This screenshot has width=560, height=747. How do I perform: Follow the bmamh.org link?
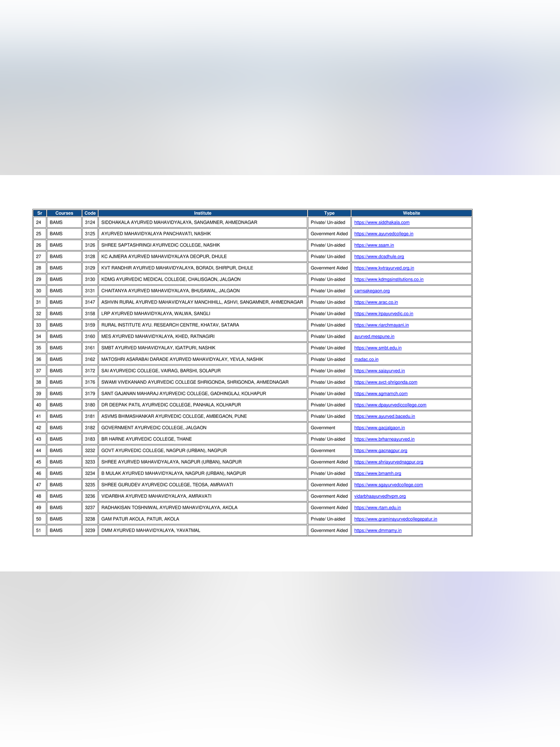[378, 473]
